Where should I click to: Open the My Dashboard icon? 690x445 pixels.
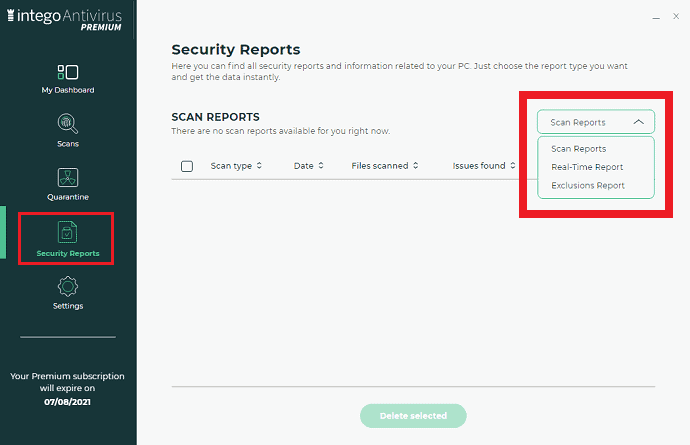(x=68, y=72)
